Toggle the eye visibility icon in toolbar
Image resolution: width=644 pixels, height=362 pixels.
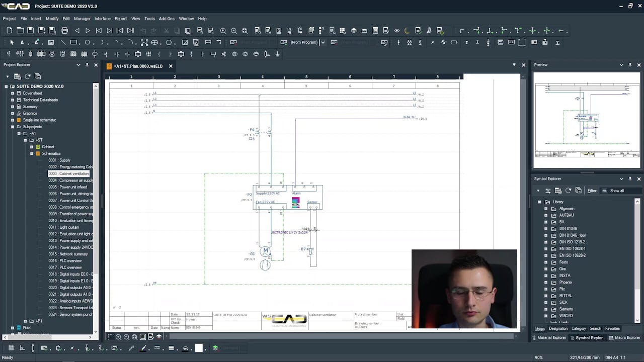click(396, 31)
